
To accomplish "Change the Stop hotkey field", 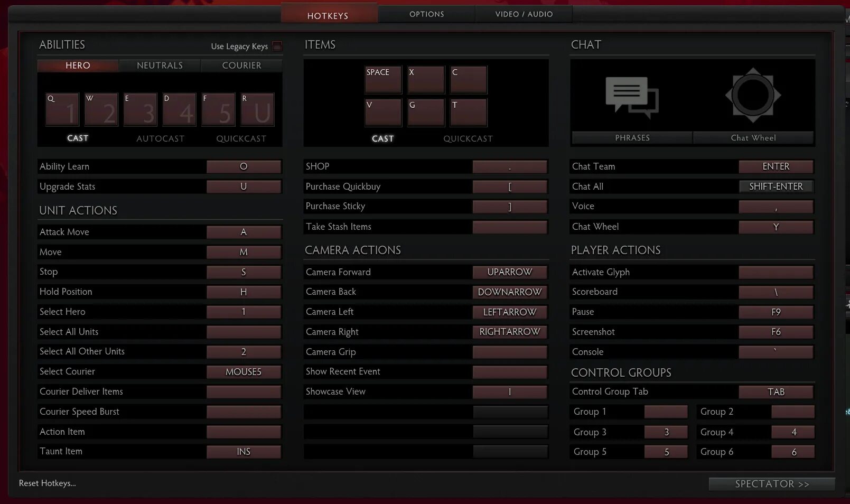I will coord(244,272).
